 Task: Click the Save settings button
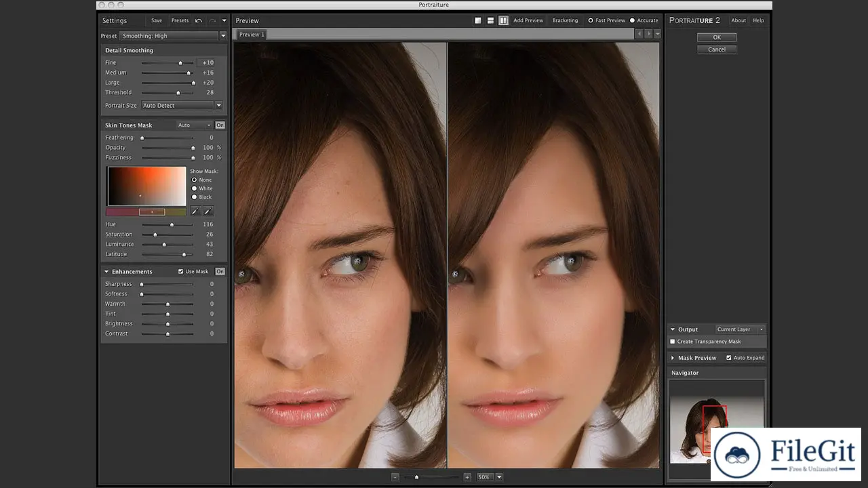[157, 20]
